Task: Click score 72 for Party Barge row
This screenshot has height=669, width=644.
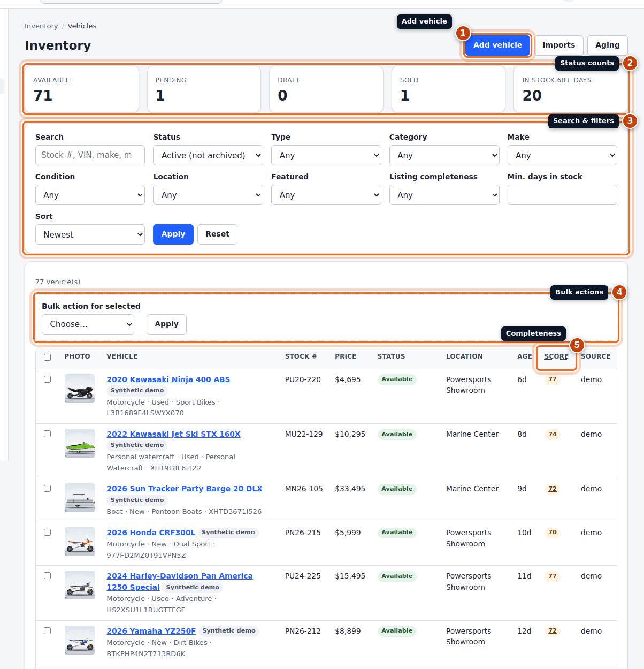Action: (x=553, y=489)
